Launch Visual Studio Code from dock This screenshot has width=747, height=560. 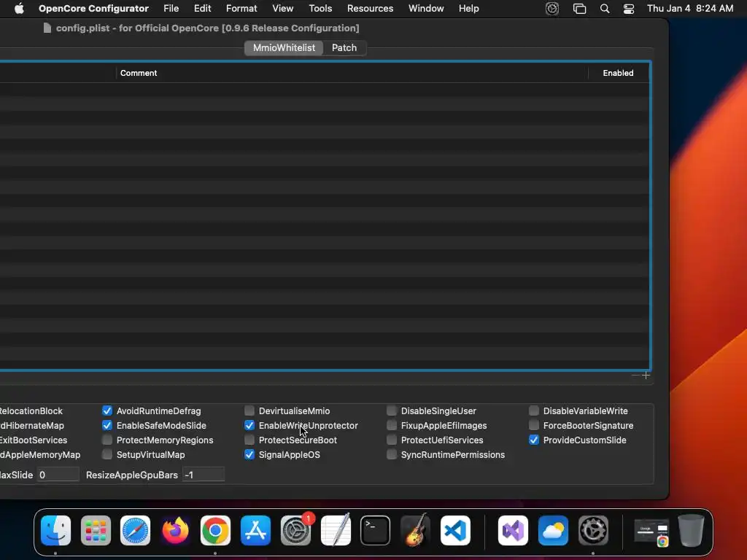pos(455,530)
